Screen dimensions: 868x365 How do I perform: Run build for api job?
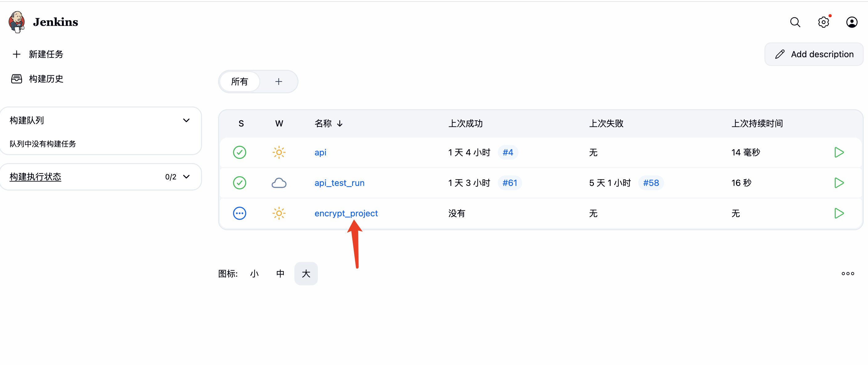[839, 153]
